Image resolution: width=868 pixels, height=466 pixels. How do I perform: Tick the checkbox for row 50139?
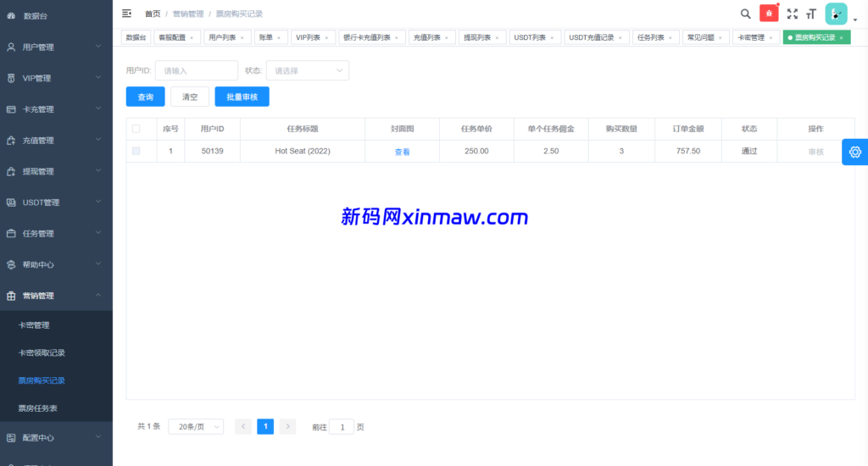136,151
